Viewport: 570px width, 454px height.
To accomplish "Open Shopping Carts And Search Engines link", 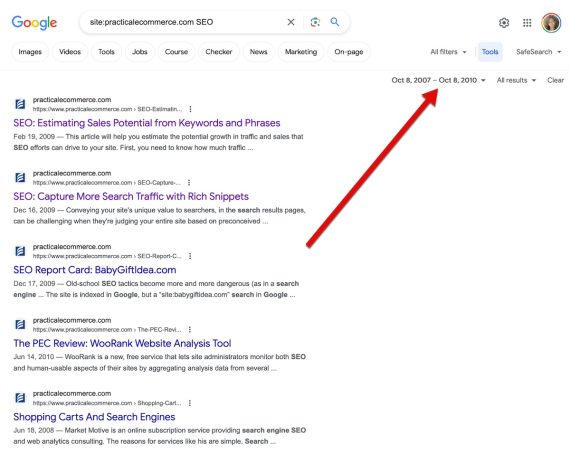I will coord(94,417).
